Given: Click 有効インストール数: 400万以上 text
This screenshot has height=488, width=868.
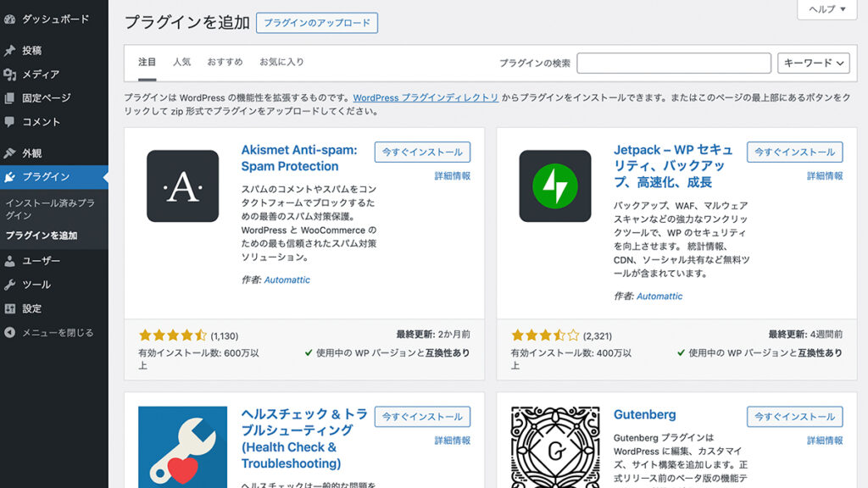Looking at the screenshot, I should 571,359.
